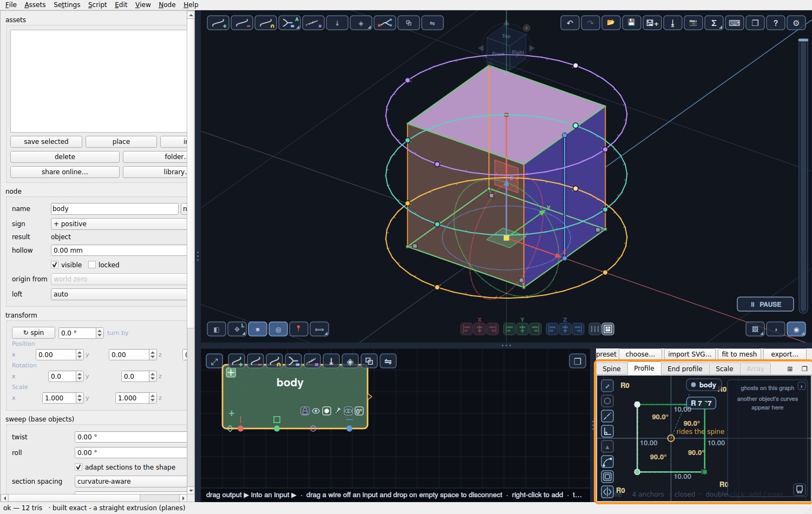Open the gear settings icon in viewport
This screenshot has height=514, width=812.
click(796, 23)
